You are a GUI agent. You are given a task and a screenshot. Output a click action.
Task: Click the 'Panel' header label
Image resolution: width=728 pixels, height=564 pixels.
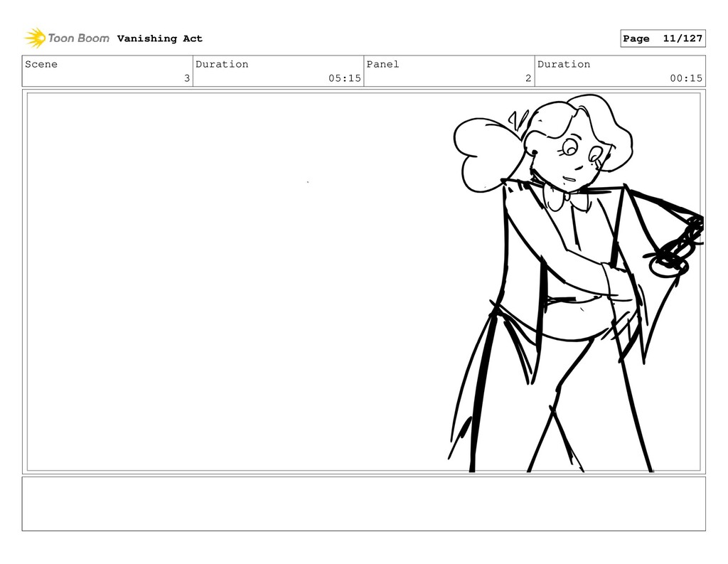382,64
